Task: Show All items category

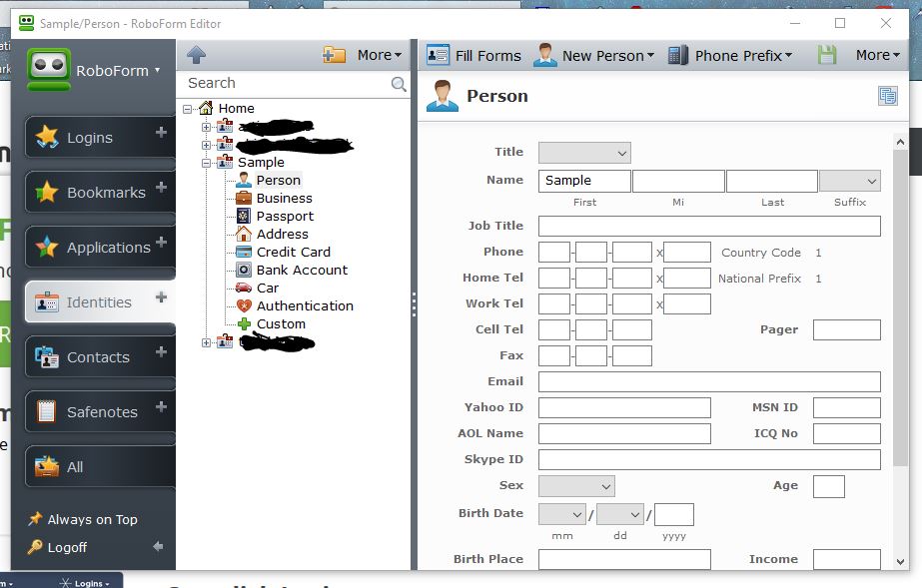Action: 100,467
